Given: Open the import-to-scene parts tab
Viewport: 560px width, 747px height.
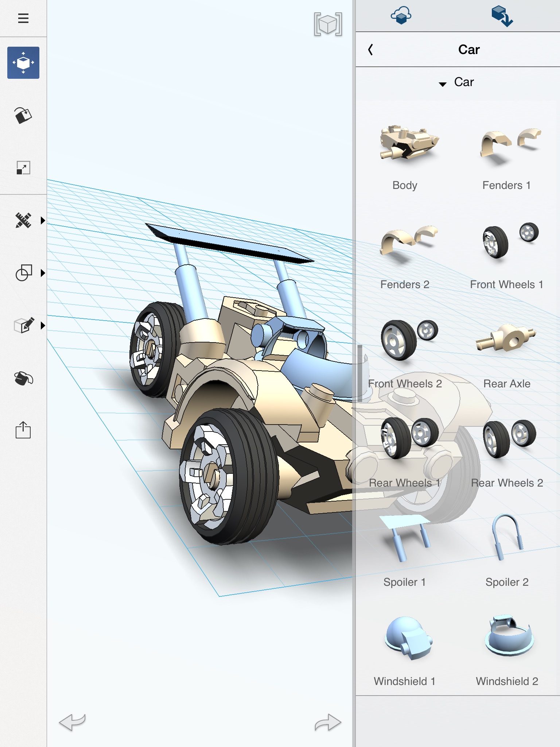Looking at the screenshot, I should tap(502, 16).
